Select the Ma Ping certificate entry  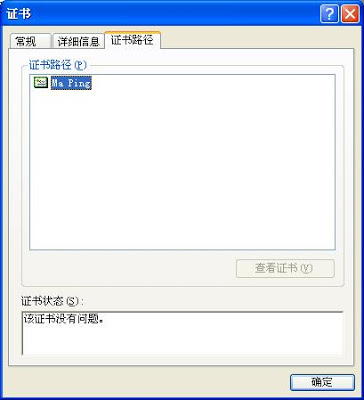(x=62, y=83)
